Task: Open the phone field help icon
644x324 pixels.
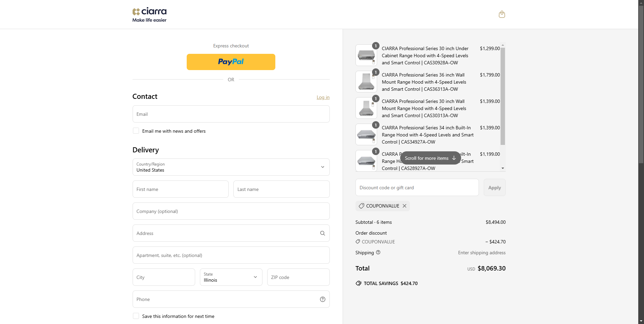Action: pyautogui.click(x=323, y=299)
